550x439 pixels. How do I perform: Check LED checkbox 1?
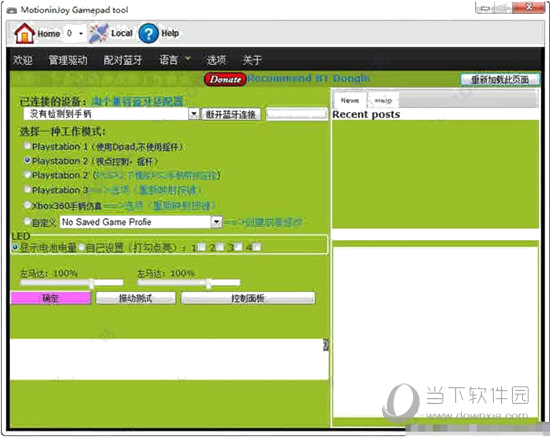202,247
